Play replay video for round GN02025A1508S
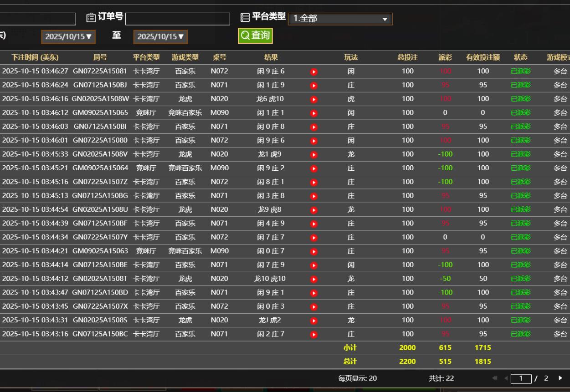This screenshot has width=570, height=392. coord(313,321)
